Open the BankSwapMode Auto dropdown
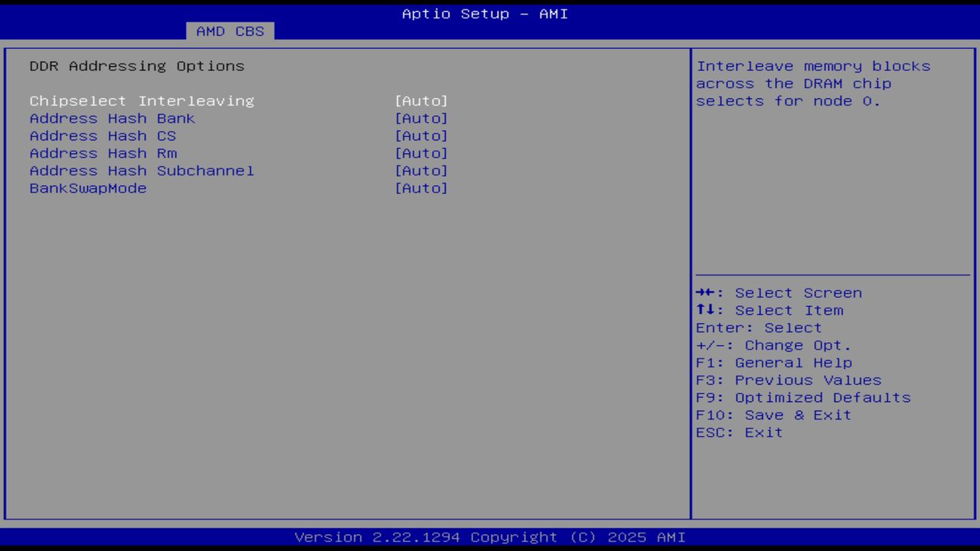 tap(421, 188)
